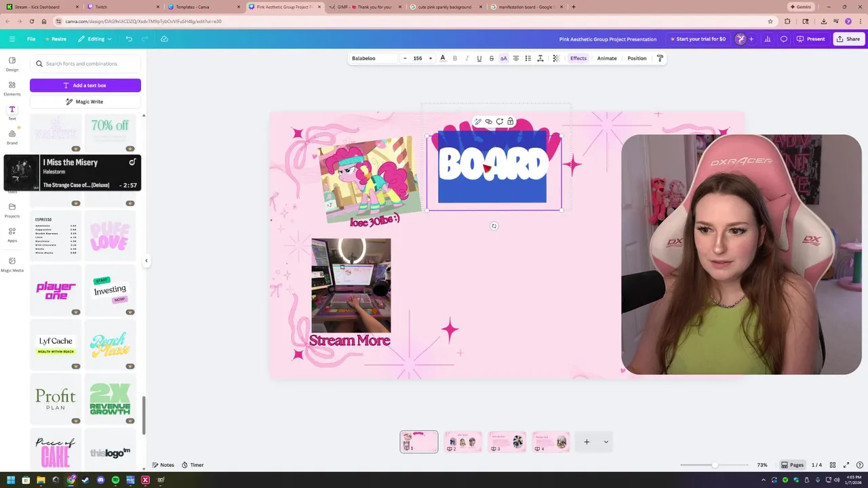The height and width of the screenshot is (488, 868).
Task: Click the Magic Write pencil above selection
Action: (477, 122)
